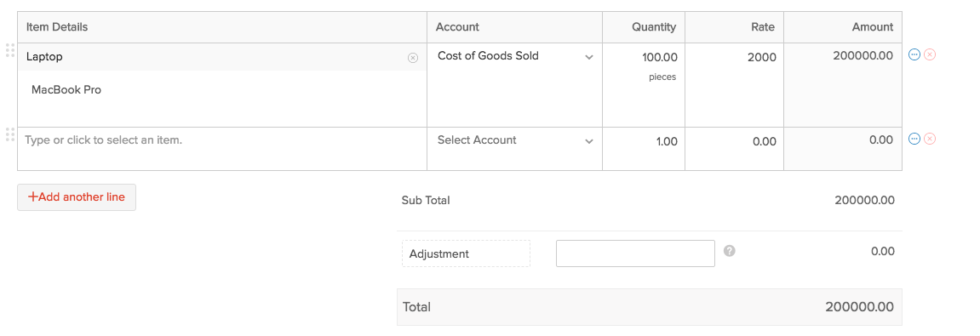Screen dimensions: 980x336
Task: Open more options for the empty second row
Action: pos(914,139)
